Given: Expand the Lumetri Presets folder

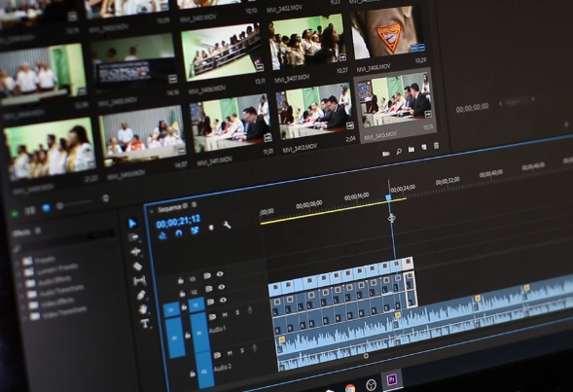Looking at the screenshot, I should click(x=19, y=273).
